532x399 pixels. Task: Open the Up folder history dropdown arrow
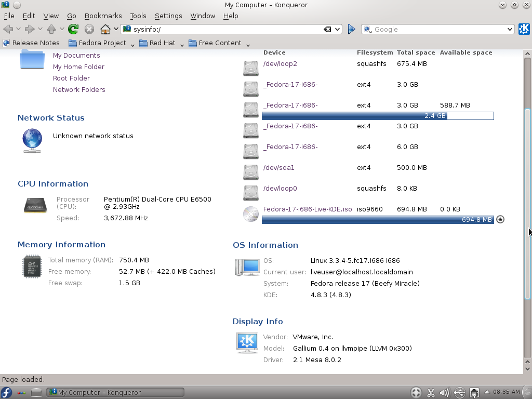62,29
